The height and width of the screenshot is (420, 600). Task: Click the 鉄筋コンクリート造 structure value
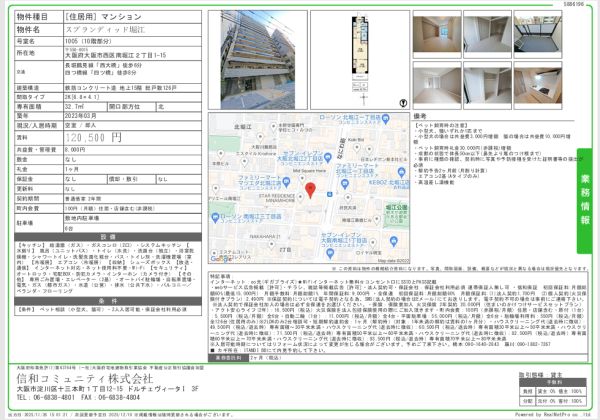point(121,88)
